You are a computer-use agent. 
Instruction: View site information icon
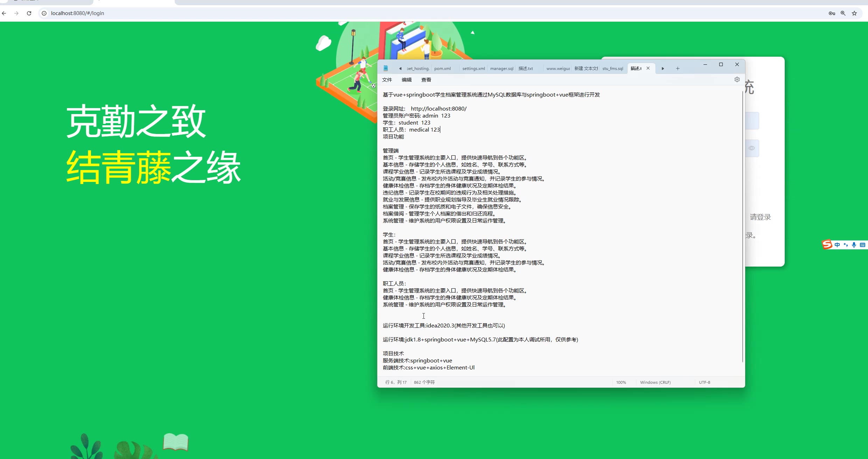(x=44, y=13)
